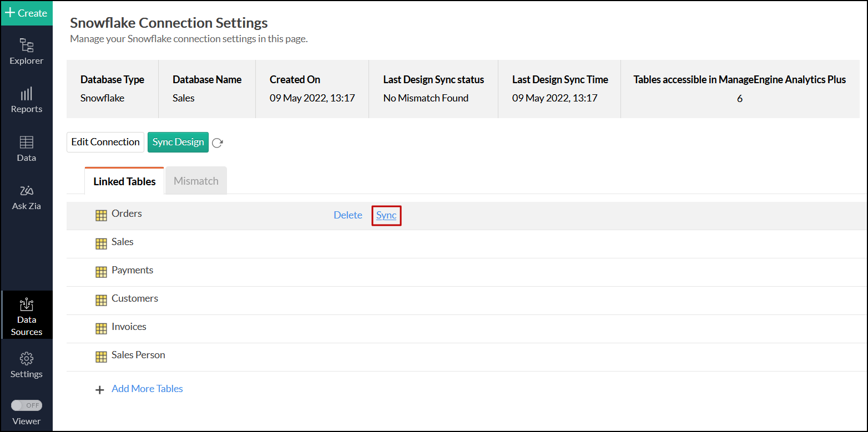The height and width of the screenshot is (432, 868).
Task: Open the Data Sources section
Action: click(x=27, y=306)
